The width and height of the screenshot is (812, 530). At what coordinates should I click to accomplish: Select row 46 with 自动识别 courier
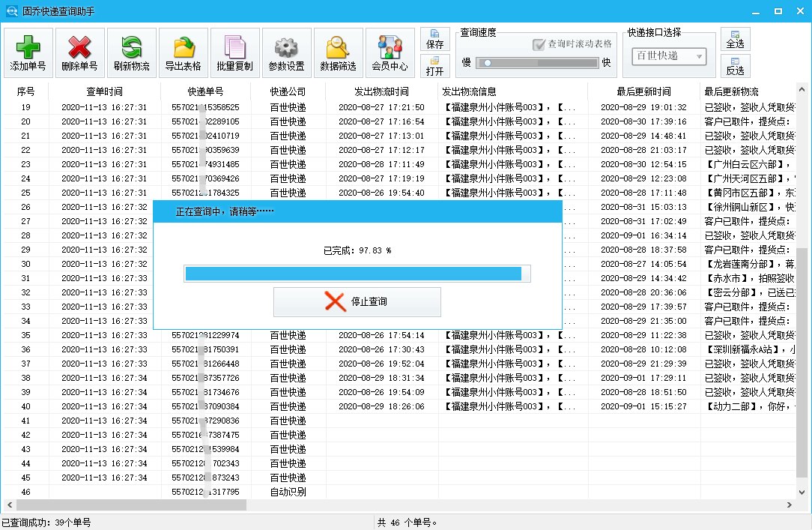[288, 492]
